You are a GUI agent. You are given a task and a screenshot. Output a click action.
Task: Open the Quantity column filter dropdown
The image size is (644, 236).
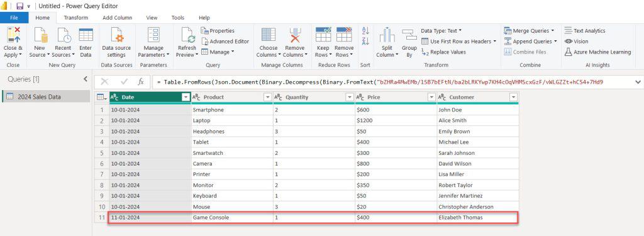click(350, 98)
